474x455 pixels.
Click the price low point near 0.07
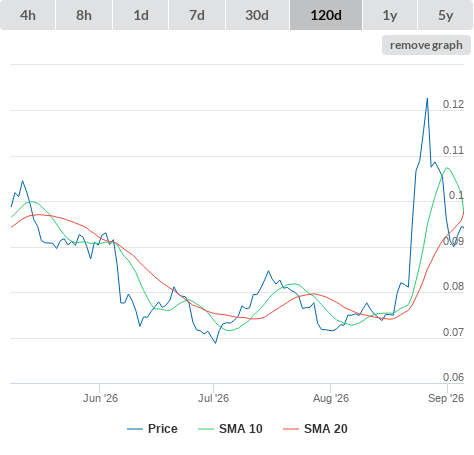tap(215, 343)
